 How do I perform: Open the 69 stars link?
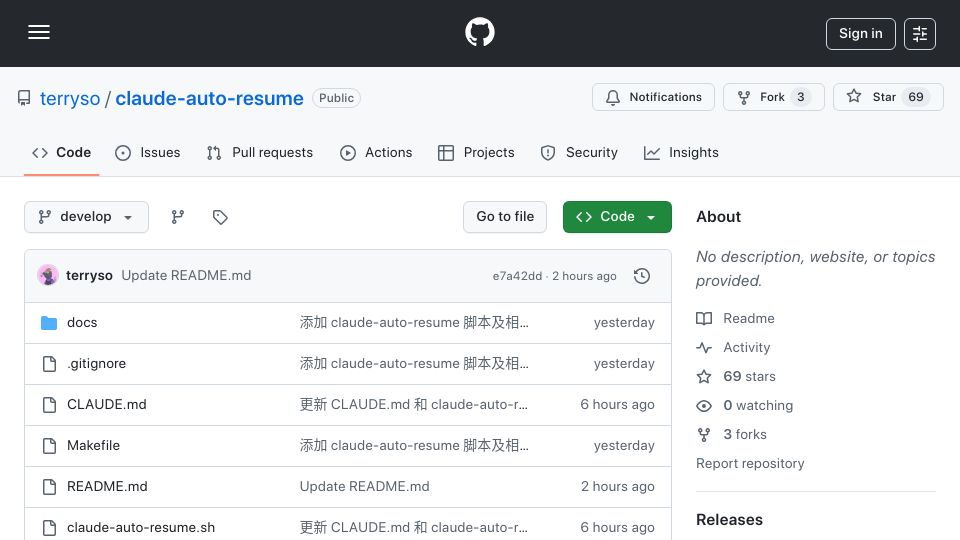(749, 377)
